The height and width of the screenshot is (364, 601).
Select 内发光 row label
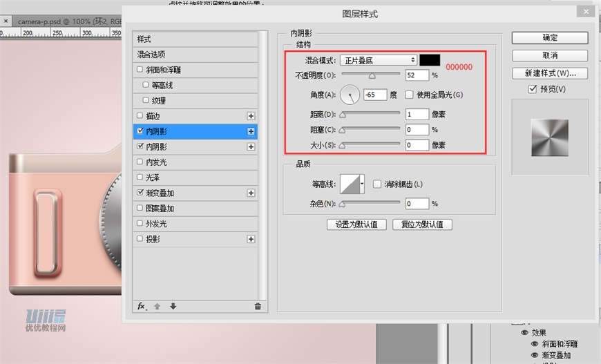coord(156,162)
